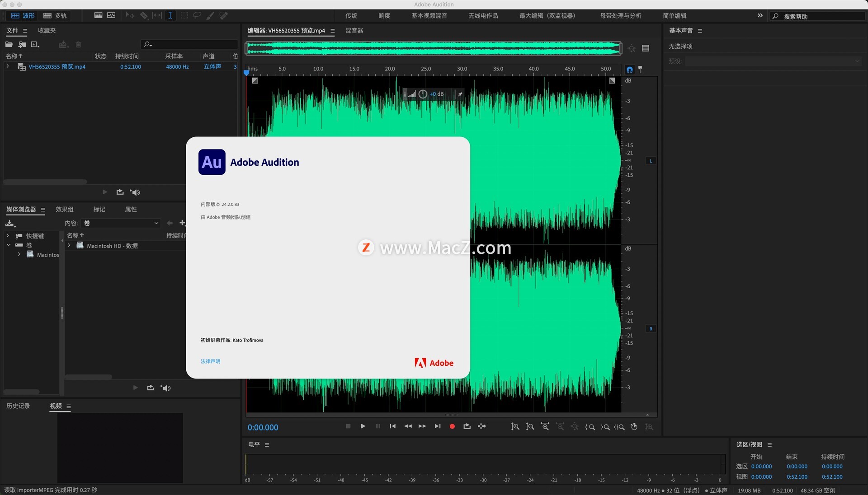Toggle skip selection icon
The image size is (868, 495).
(x=482, y=426)
